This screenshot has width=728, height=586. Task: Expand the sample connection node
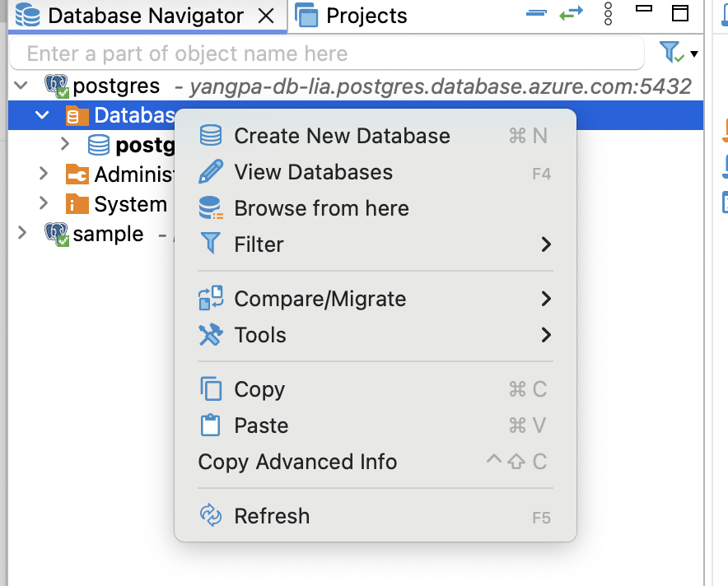click(21, 233)
